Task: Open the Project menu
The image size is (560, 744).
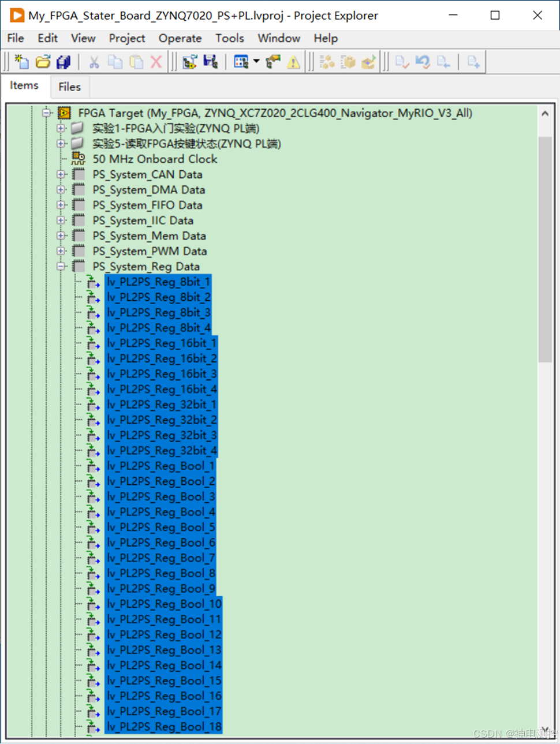Action: pyautogui.click(x=127, y=38)
